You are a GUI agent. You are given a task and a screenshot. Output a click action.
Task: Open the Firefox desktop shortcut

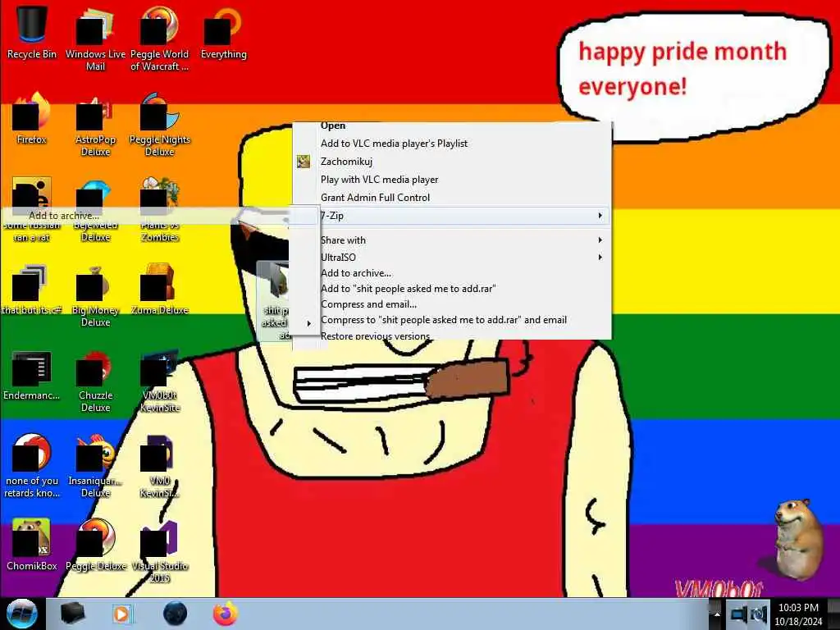point(32,118)
